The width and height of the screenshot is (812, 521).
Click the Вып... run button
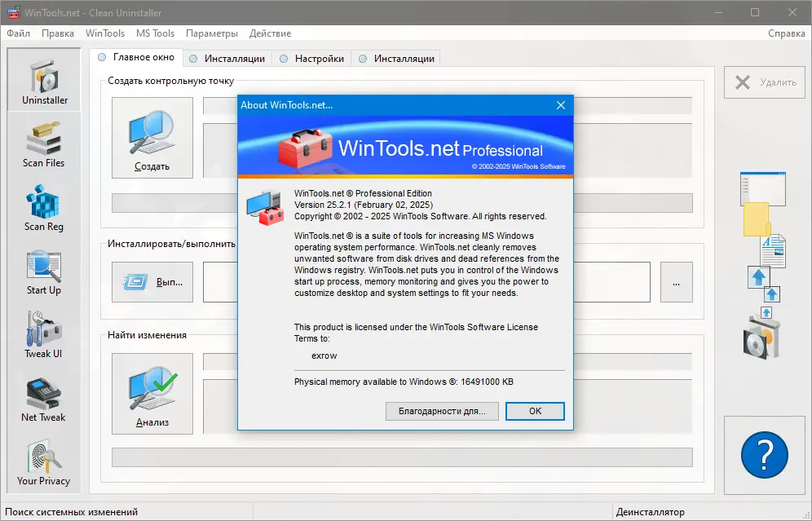point(152,282)
